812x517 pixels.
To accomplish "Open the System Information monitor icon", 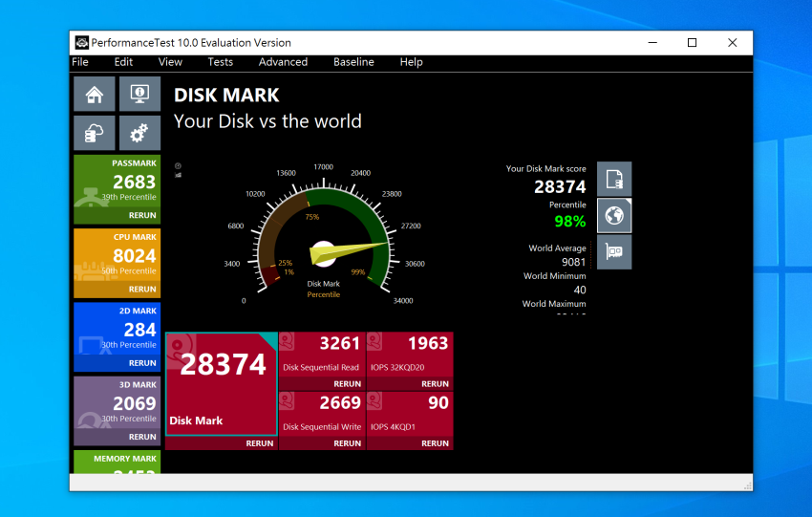I will [139, 95].
